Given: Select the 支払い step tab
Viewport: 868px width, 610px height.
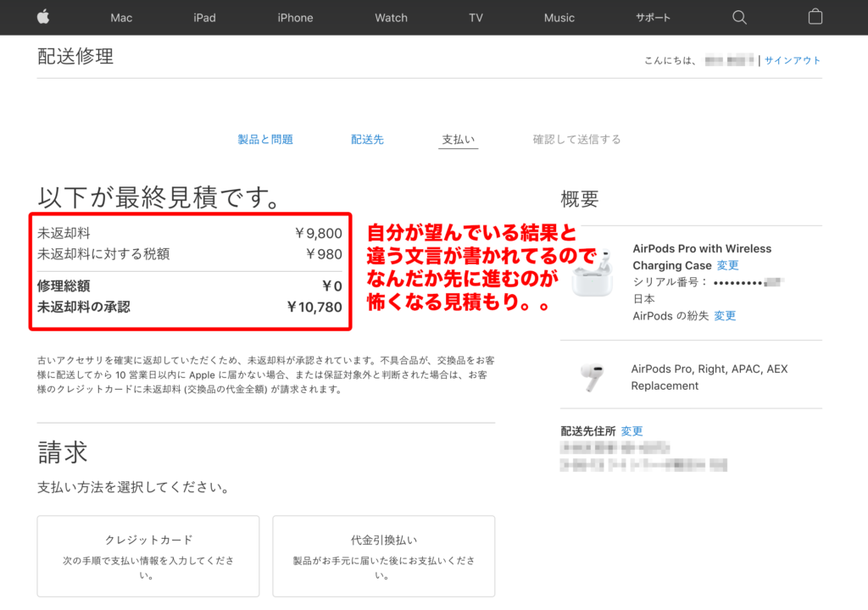Looking at the screenshot, I should click(459, 140).
